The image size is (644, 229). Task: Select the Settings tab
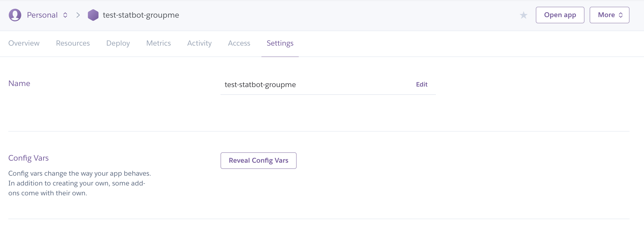(x=280, y=43)
